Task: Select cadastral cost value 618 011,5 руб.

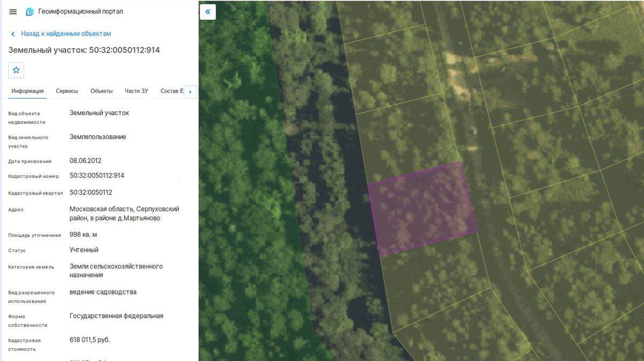Action: coord(90,340)
